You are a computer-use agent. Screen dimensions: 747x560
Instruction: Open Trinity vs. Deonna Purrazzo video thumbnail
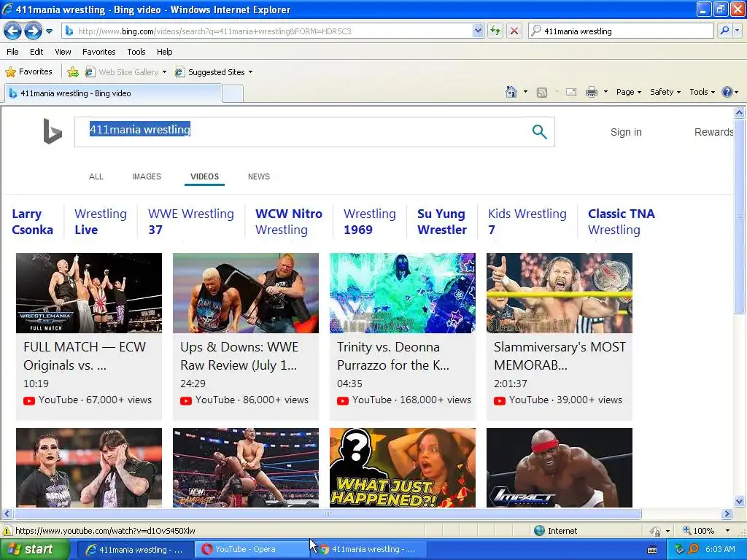[403, 293]
